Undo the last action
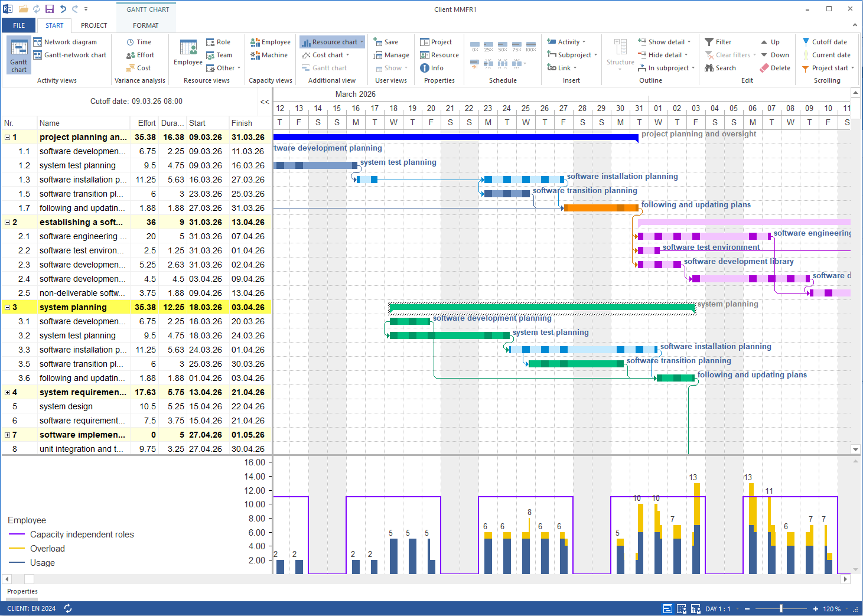Viewport: 863px width, 616px height. 63,9
